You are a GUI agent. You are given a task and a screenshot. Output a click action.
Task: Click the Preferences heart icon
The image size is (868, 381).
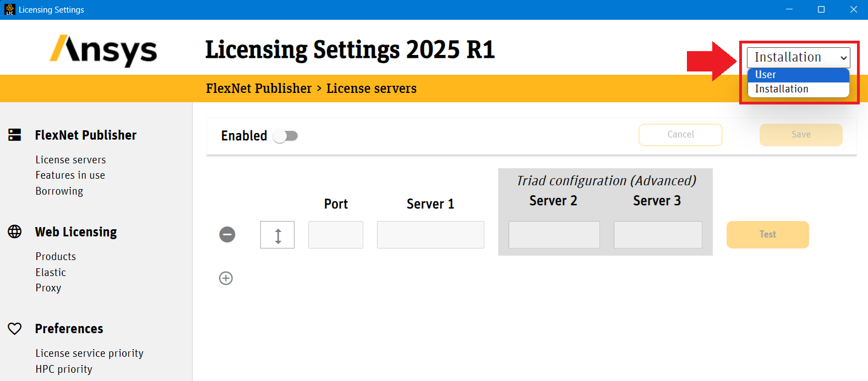pyautogui.click(x=15, y=329)
